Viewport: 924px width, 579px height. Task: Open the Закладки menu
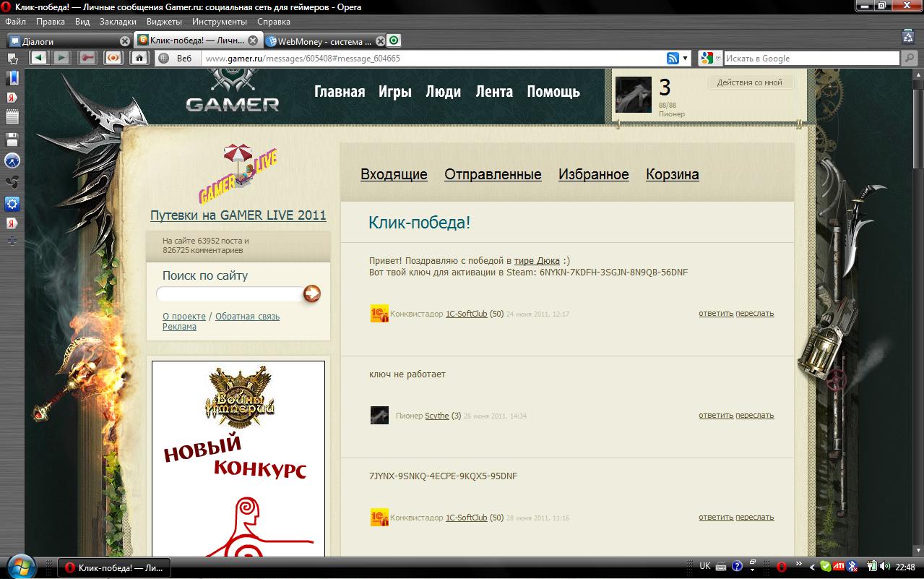117,22
